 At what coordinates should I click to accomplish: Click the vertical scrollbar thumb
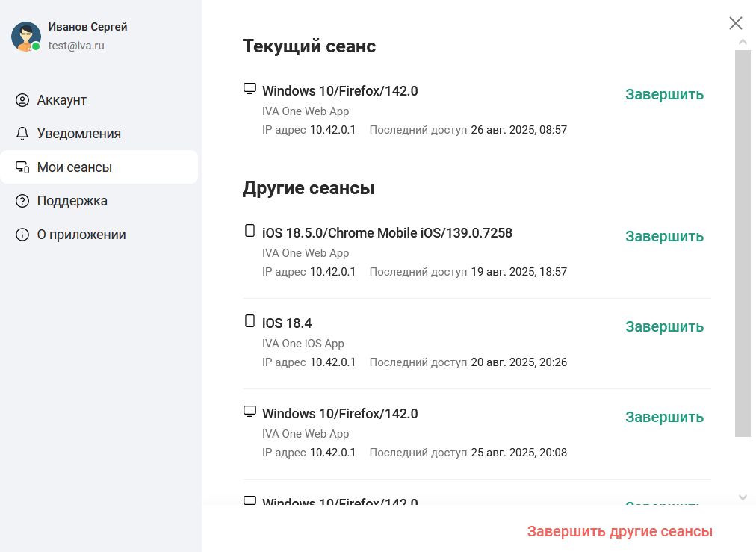click(x=743, y=239)
